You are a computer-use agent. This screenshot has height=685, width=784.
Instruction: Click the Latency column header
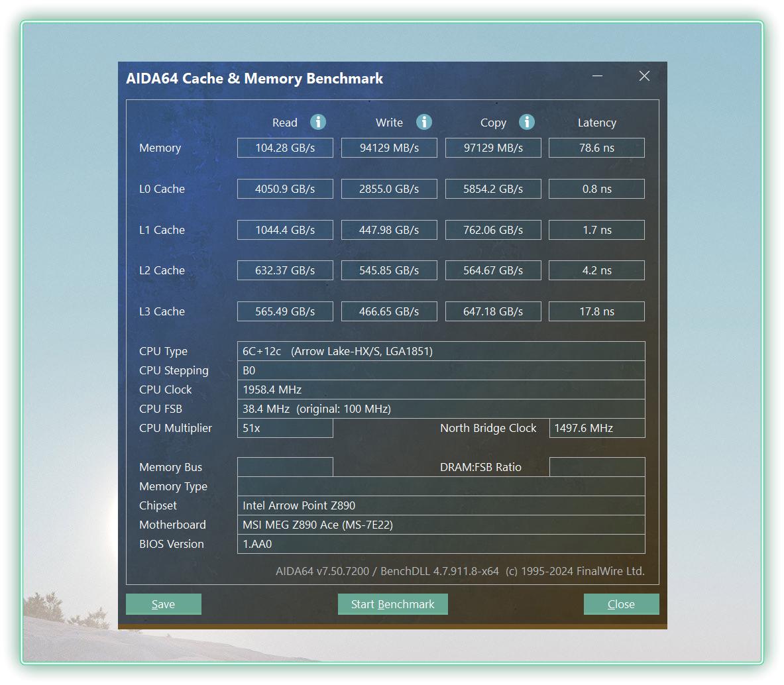[596, 123]
